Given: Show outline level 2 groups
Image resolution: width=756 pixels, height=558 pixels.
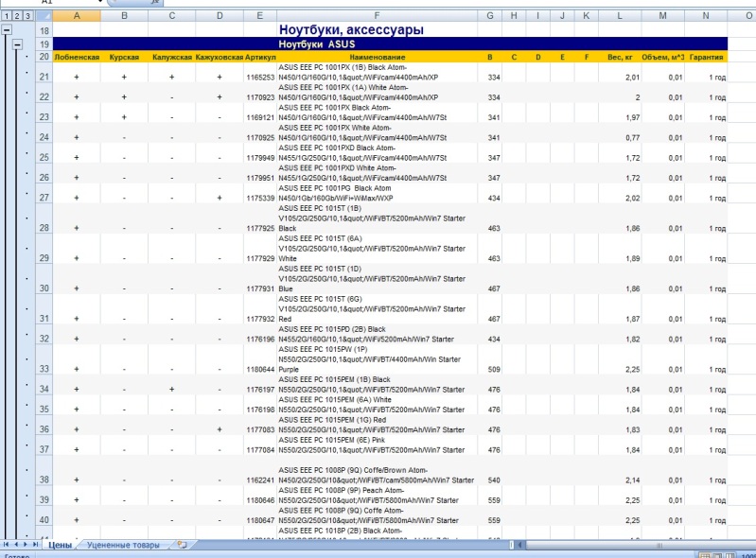Looking at the screenshot, I should click(x=17, y=16).
